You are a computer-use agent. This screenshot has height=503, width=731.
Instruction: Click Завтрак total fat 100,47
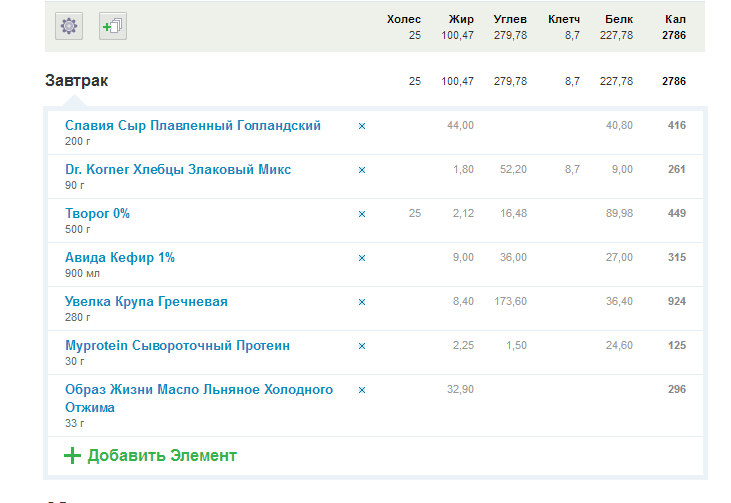click(457, 81)
